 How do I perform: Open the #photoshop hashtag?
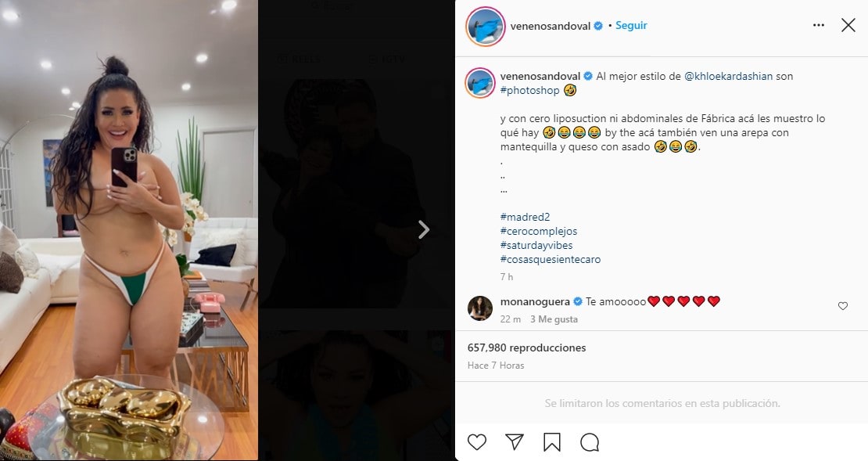(529, 90)
